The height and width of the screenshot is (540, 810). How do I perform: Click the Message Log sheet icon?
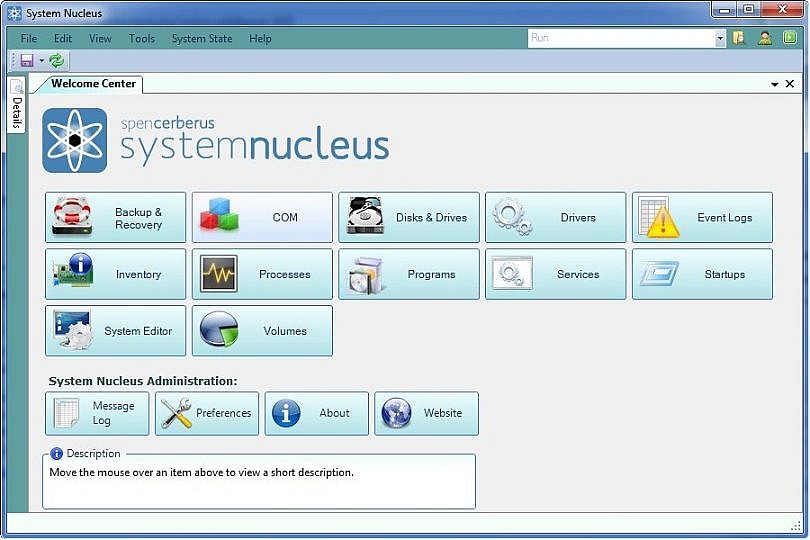(67, 413)
